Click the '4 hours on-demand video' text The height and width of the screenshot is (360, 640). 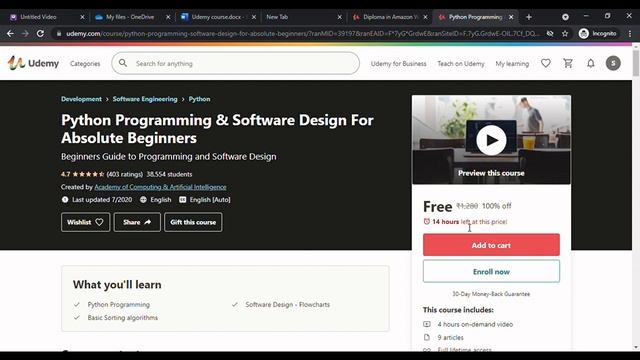point(475,324)
